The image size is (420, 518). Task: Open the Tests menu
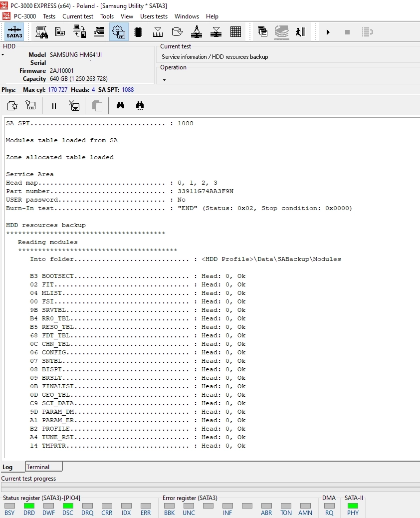[49, 16]
